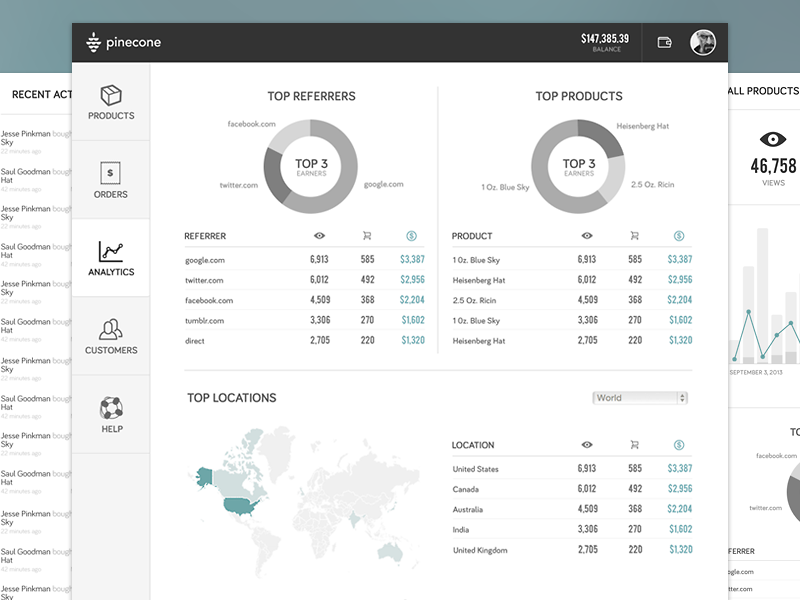Expand the World location dropdown
800x600 pixels.
[640, 398]
